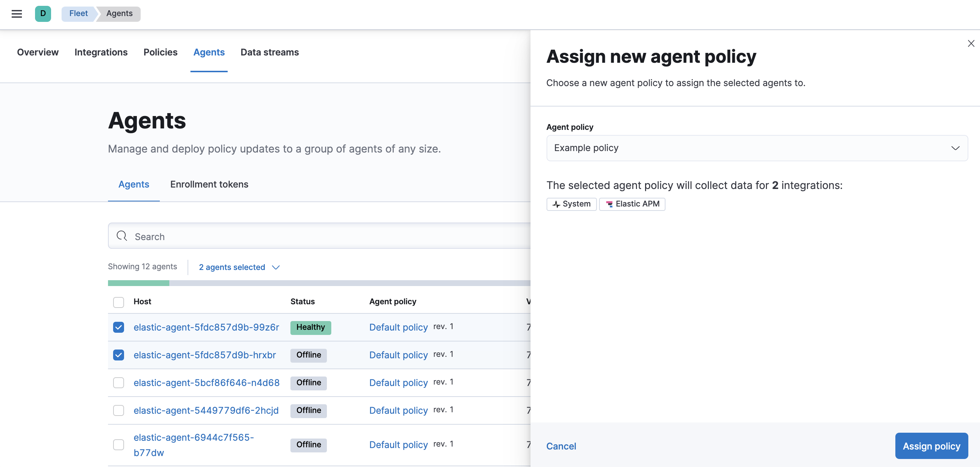Click the hamburger menu icon
Viewport: 980px width, 467px height.
coord(17,14)
